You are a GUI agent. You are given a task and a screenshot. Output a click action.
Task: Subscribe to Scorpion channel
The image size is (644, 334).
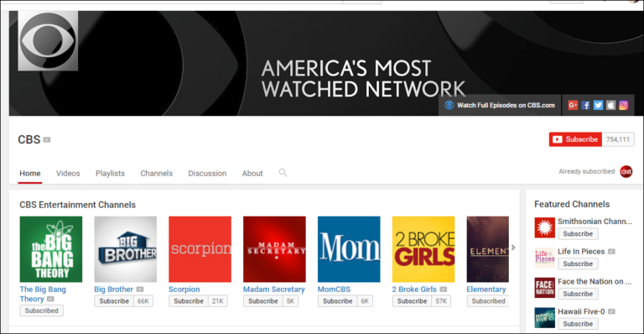(189, 301)
